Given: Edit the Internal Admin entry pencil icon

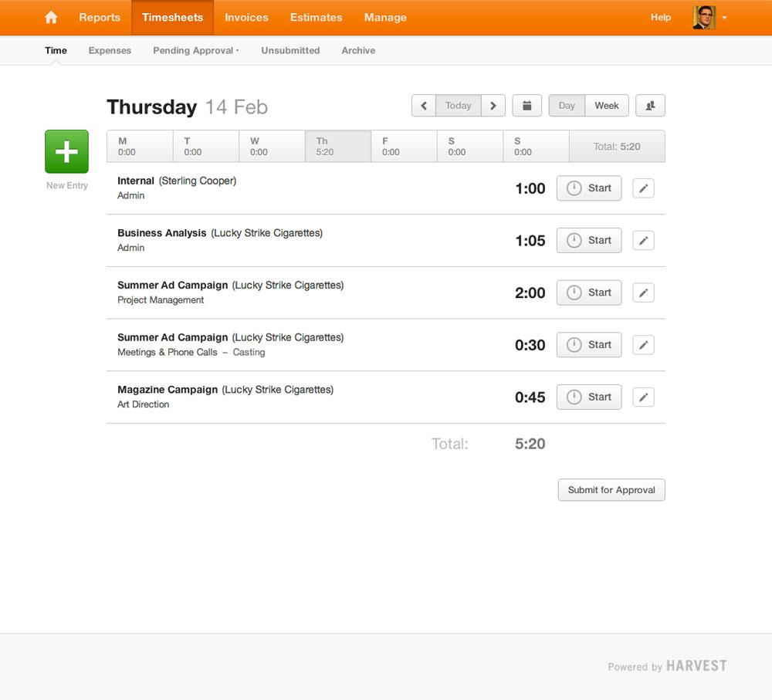Looking at the screenshot, I should (643, 188).
